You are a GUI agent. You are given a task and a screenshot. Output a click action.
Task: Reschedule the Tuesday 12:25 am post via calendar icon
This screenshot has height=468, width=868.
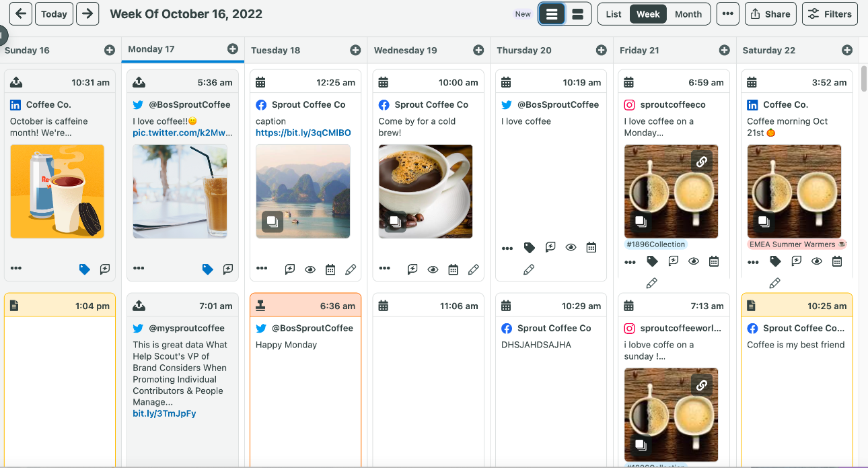point(330,269)
